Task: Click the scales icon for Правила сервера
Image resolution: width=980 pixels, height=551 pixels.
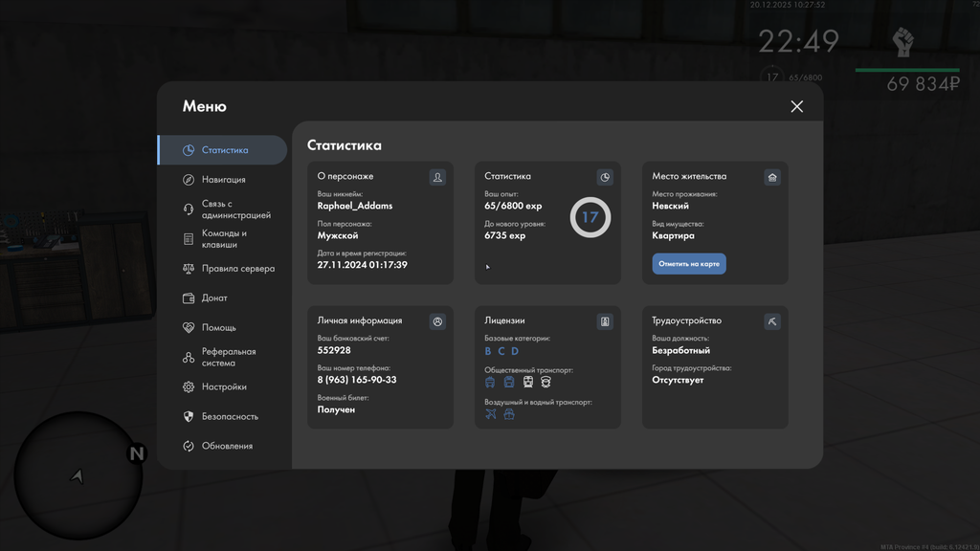Action: pyautogui.click(x=189, y=269)
